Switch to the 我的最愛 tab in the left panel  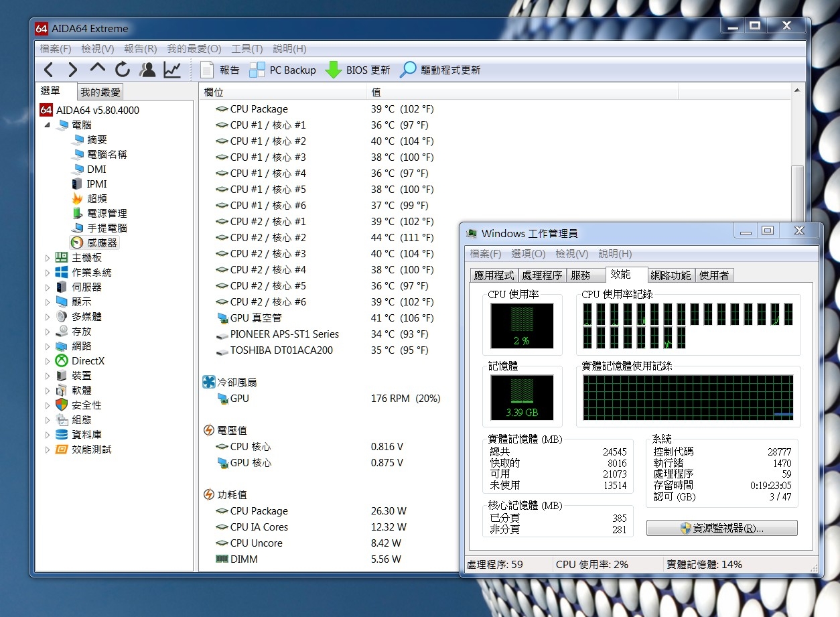[x=100, y=92]
